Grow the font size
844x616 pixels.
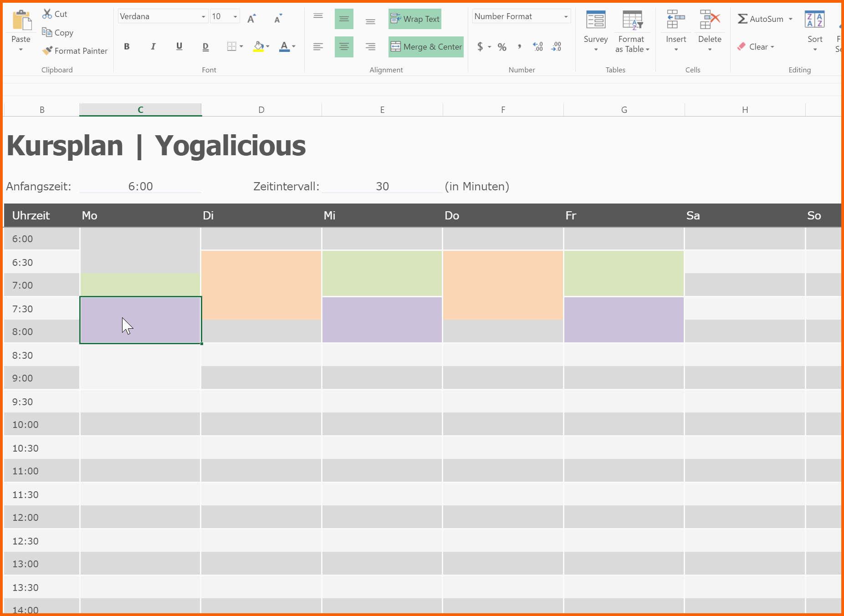pyautogui.click(x=252, y=19)
